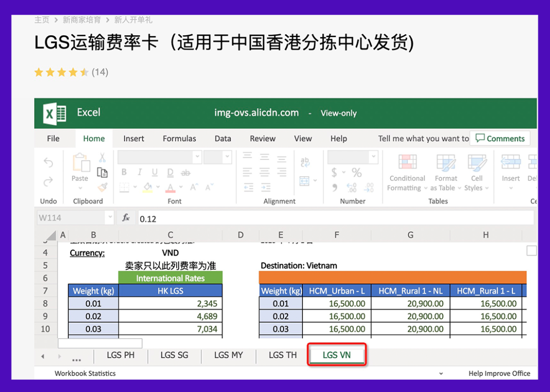The width and height of the screenshot is (550, 392).
Task: Apply Comma Style number format
Action: tap(335, 187)
